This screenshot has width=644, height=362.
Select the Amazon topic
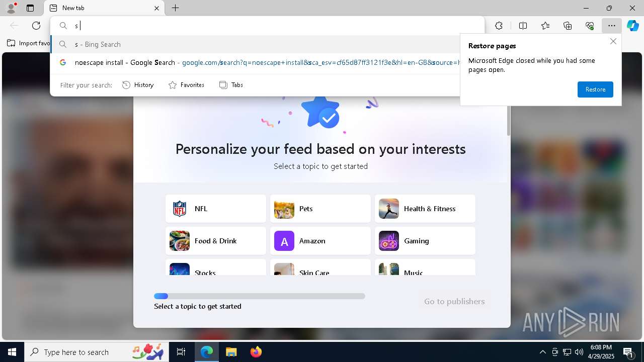click(320, 241)
